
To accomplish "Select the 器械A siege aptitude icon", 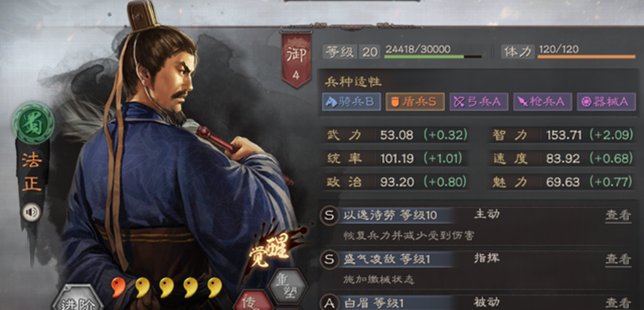I will click(606, 102).
